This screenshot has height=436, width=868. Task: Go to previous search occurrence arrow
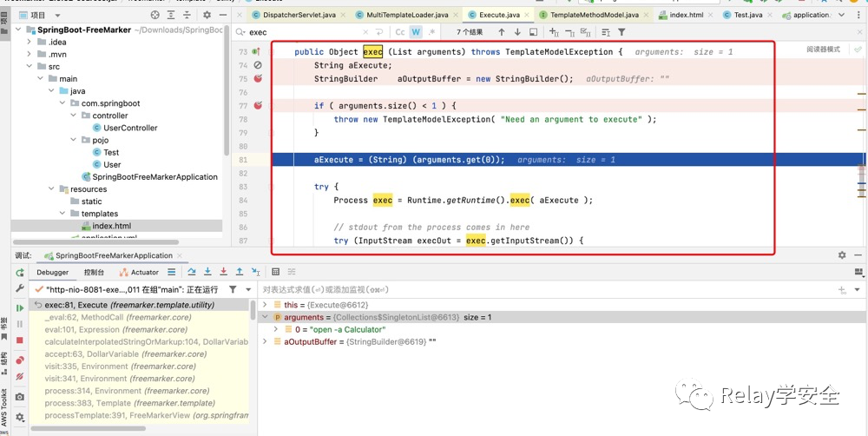[502, 32]
